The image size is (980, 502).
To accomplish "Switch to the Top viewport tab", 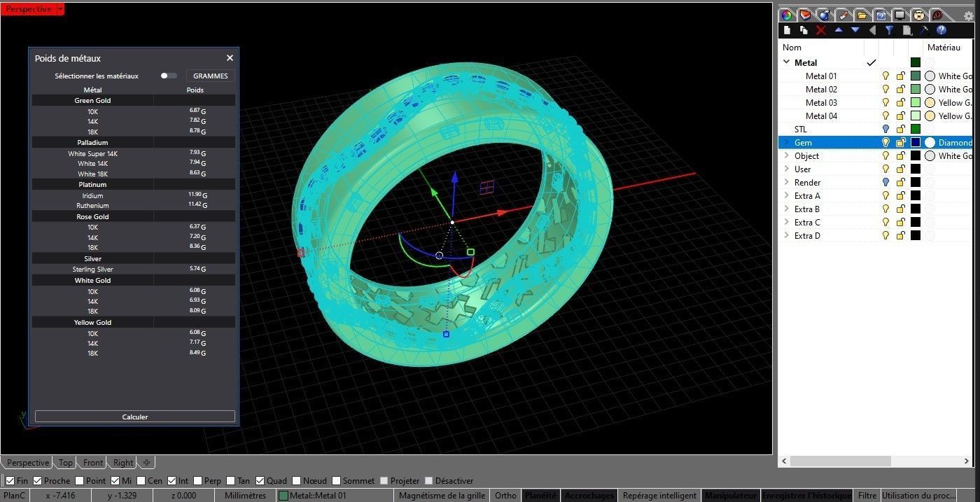I will click(x=66, y=462).
